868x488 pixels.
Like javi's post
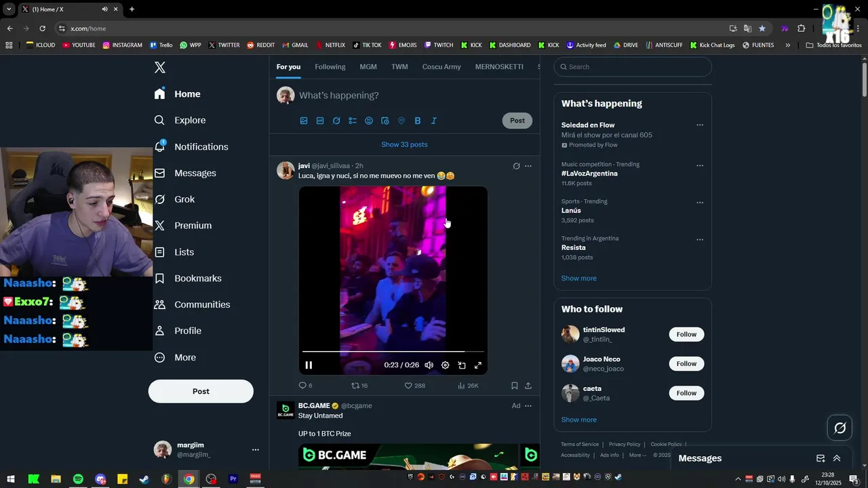click(x=414, y=386)
